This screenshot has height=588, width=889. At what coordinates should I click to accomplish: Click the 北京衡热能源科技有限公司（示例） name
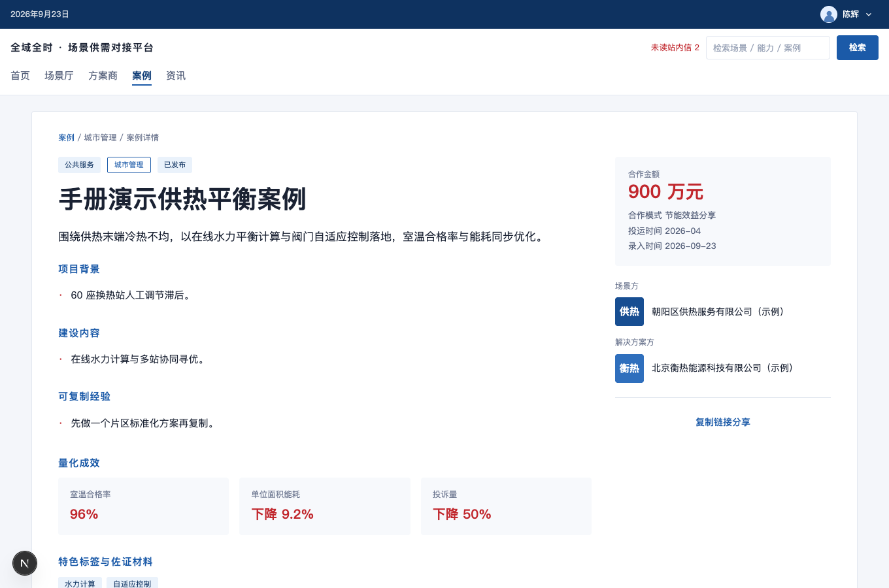[722, 368]
